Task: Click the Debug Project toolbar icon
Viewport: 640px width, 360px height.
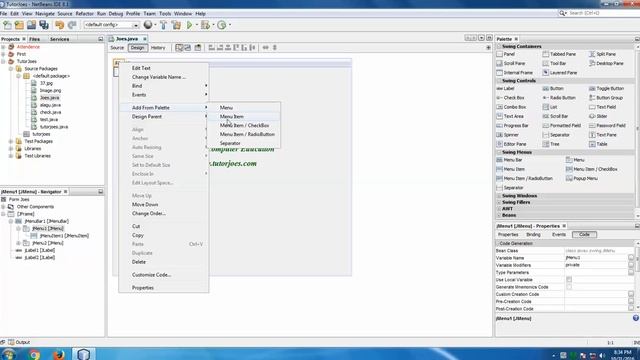Action: (x=205, y=25)
